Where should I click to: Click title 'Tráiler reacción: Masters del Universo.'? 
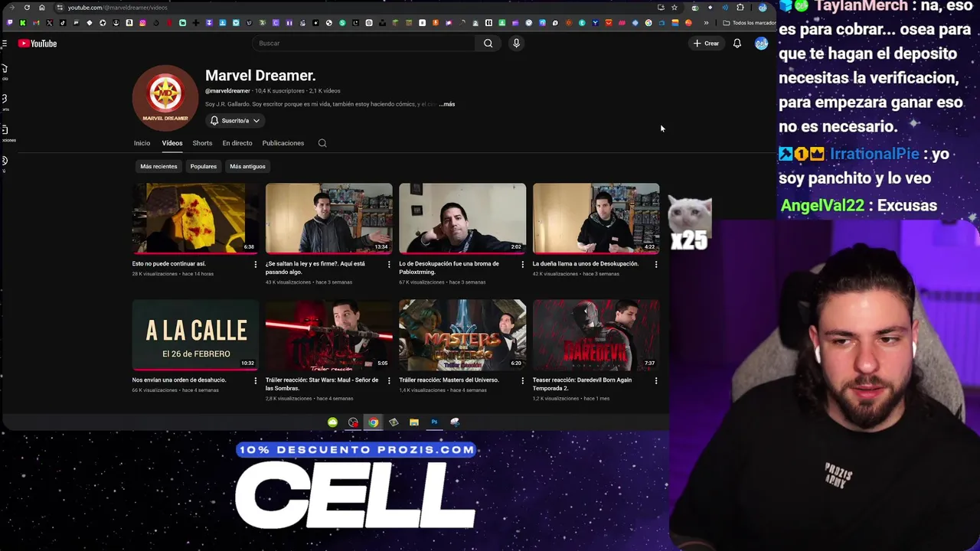[x=449, y=380]
